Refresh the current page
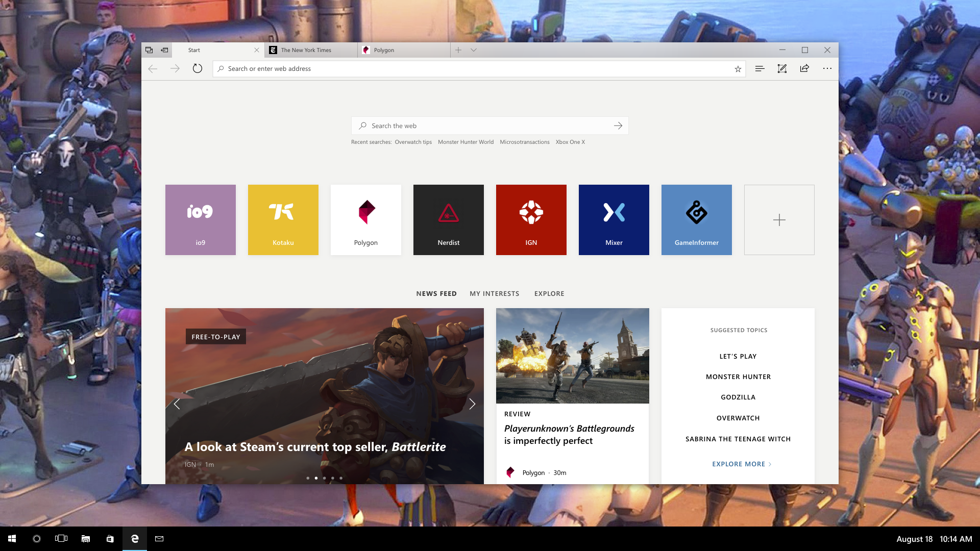The height and width of the screenshot is (551, 980). click(198, 68)
